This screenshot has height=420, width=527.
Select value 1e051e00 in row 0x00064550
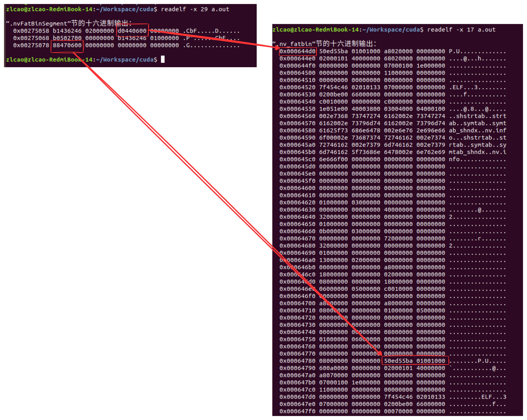333,109
